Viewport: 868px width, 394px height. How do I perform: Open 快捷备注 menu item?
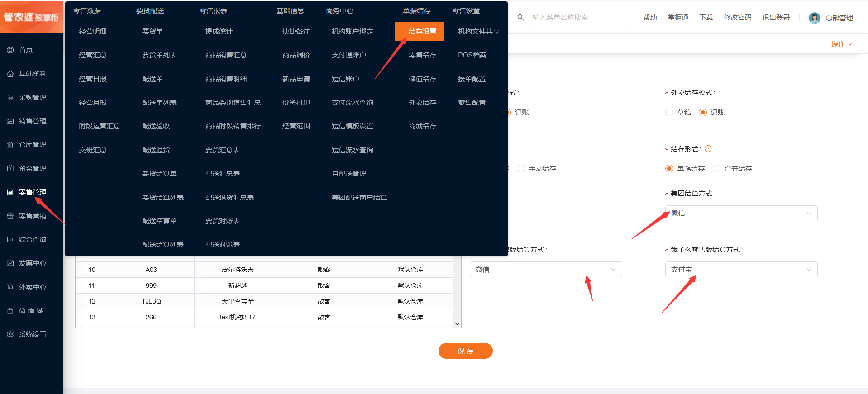[x=296, y=32]
